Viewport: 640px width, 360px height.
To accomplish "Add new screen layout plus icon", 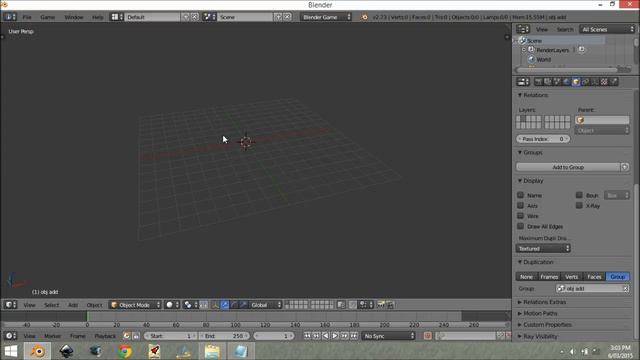I will 186,17.
